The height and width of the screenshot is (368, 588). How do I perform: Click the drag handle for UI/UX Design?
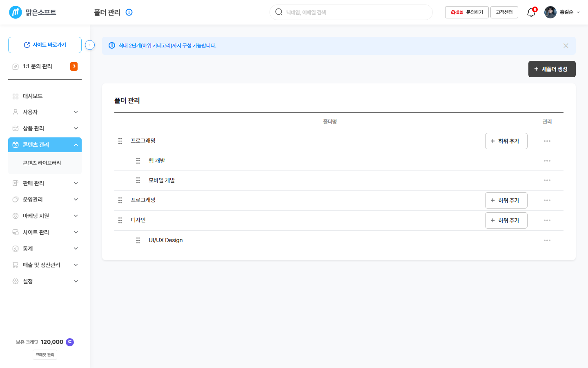(x=138, y=240)
